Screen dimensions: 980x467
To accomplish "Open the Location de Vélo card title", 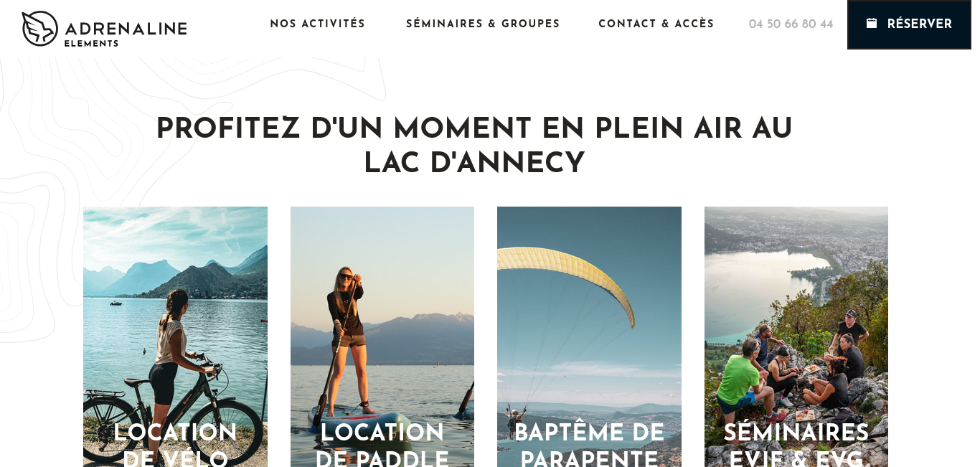I will (175, 446).
